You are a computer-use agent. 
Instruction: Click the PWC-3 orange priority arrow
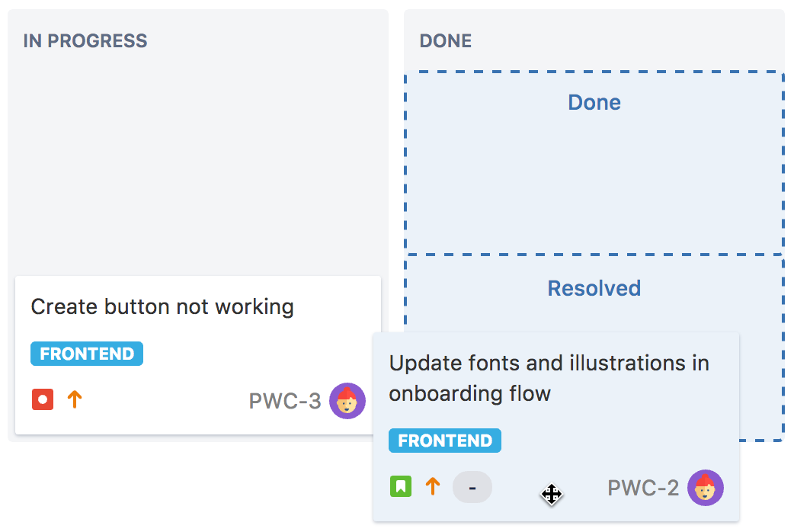click(75, 399)
